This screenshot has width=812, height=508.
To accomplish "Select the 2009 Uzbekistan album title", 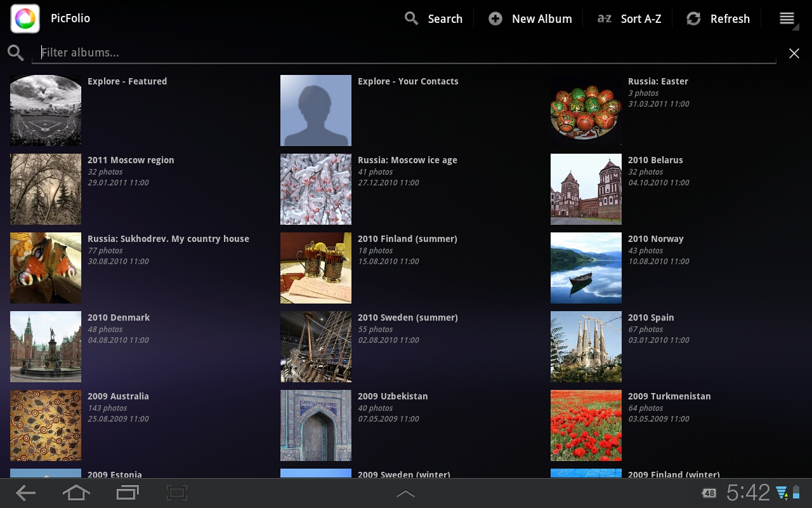I will point(393,396).
